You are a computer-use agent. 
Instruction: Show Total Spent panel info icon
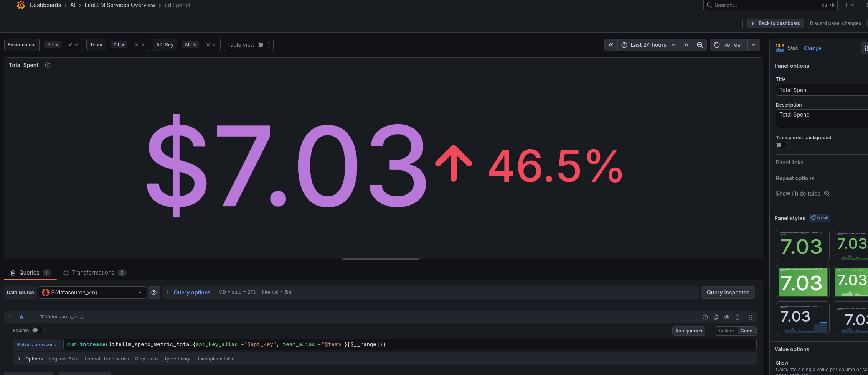click(x=48, y=65)
